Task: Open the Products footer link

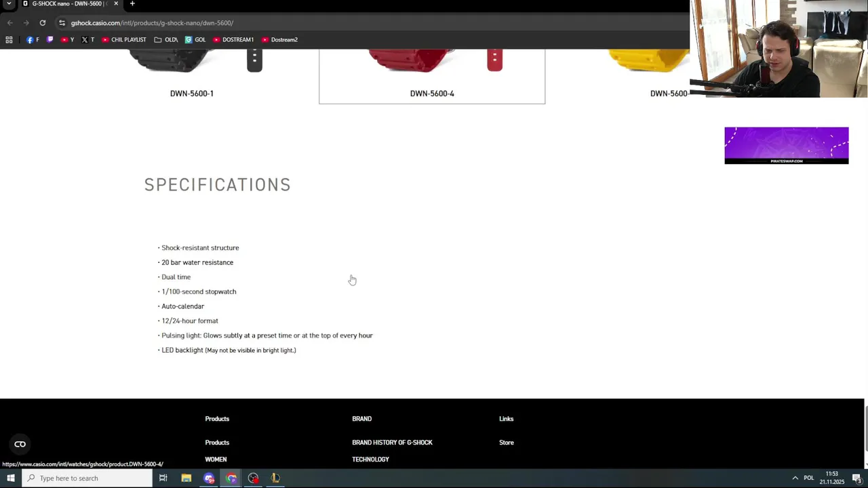Action: coord(217,443)
